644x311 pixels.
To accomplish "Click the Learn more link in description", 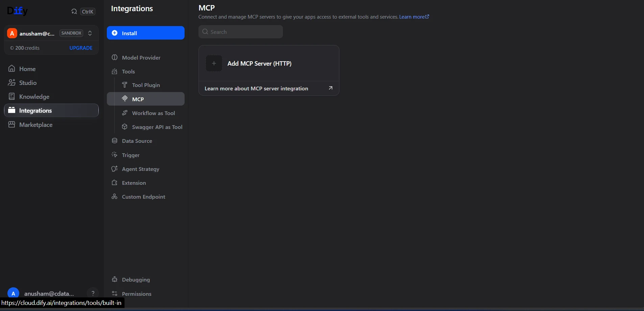I will pos(414,17).
